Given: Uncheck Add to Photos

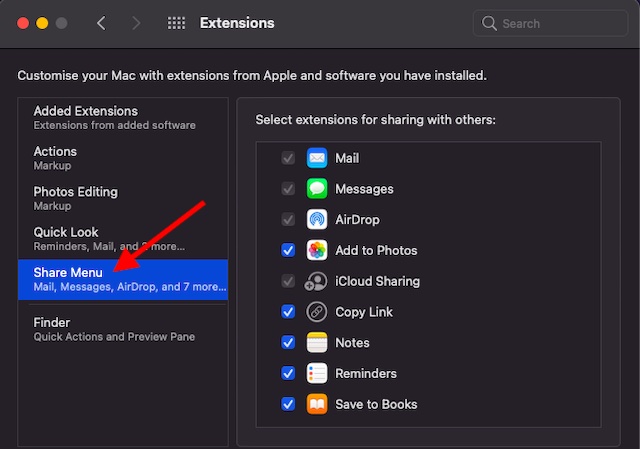Looking at the screenshot, I should click(288, 250).
